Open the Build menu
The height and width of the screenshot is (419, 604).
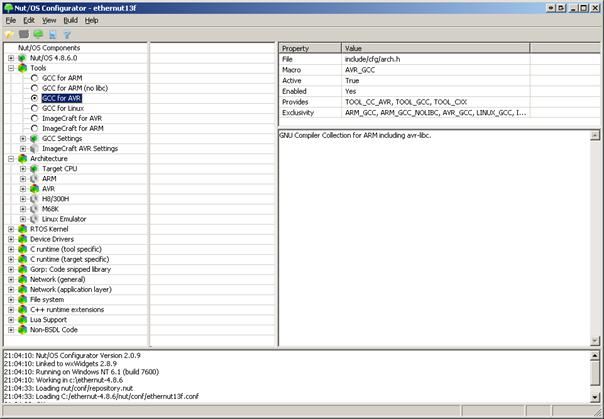tap(70, 20)
